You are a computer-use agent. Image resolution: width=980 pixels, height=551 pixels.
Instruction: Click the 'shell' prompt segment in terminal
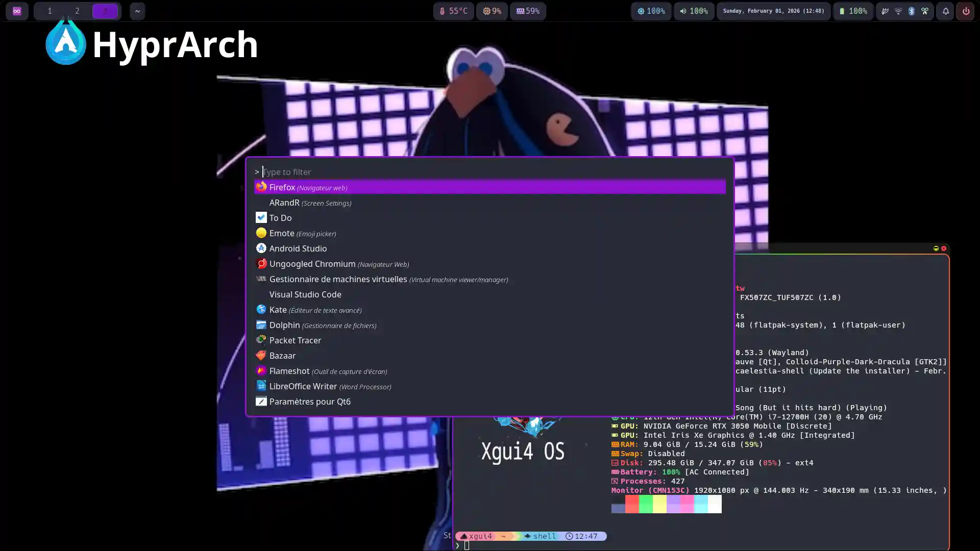click(x=540, y=536)
